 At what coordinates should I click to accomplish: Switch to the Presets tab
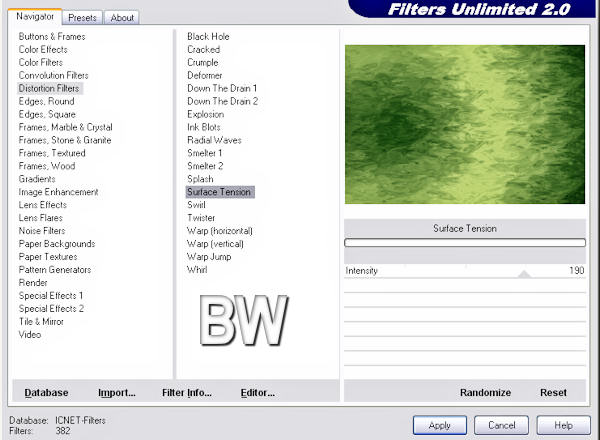[83, 18]
